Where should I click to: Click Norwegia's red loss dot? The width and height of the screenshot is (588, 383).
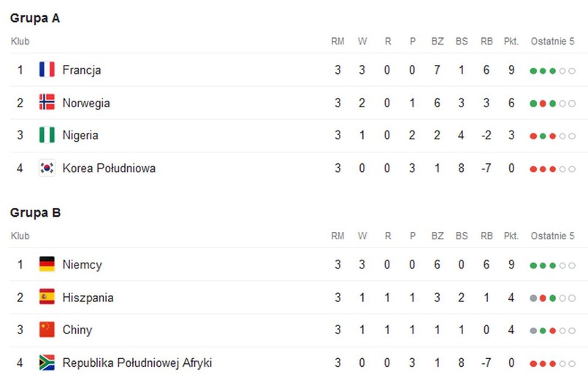(543, 104)
